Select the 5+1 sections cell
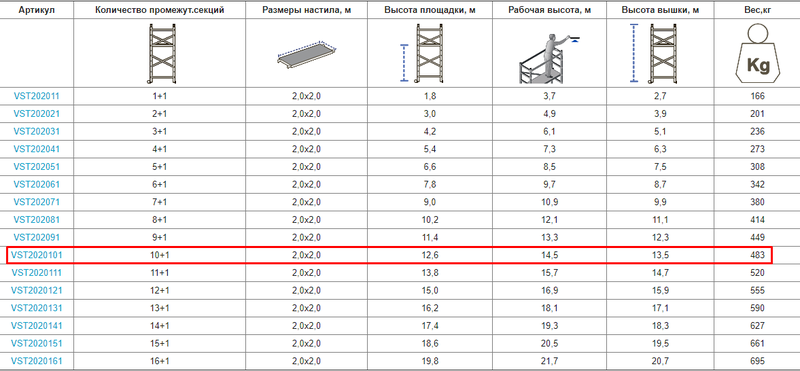800x371 pixels. pyautogui.click(x=160, y=167)
